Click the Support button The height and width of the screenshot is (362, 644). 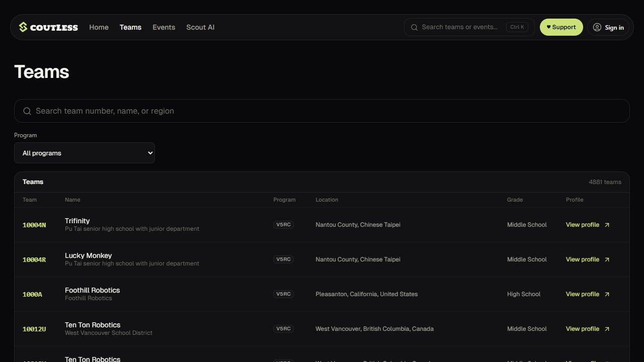[561, 27]
